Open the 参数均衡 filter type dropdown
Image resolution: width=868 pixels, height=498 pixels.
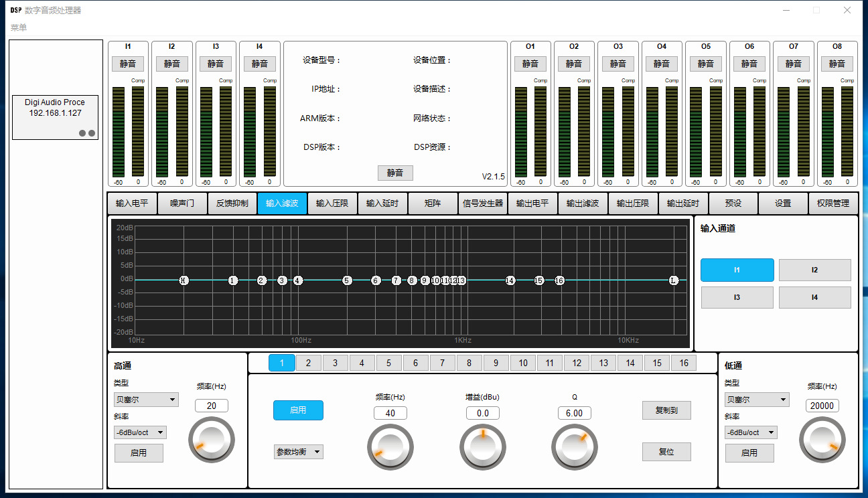tap(299, 452)
